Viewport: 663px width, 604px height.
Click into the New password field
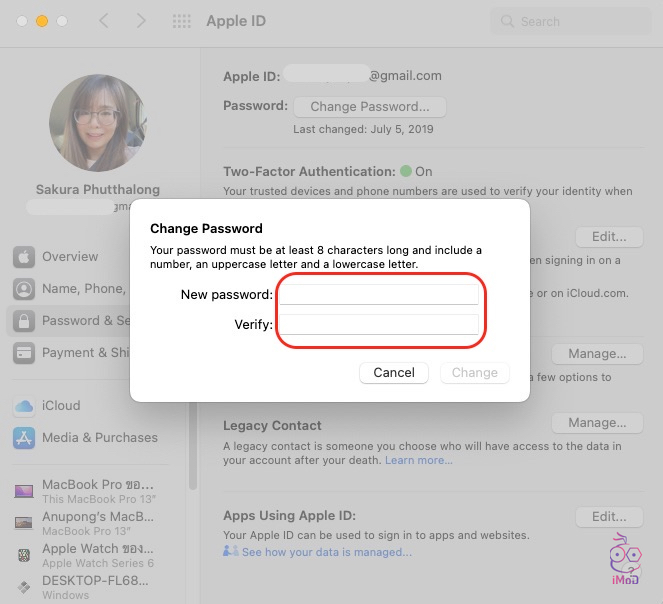(378, 294)
